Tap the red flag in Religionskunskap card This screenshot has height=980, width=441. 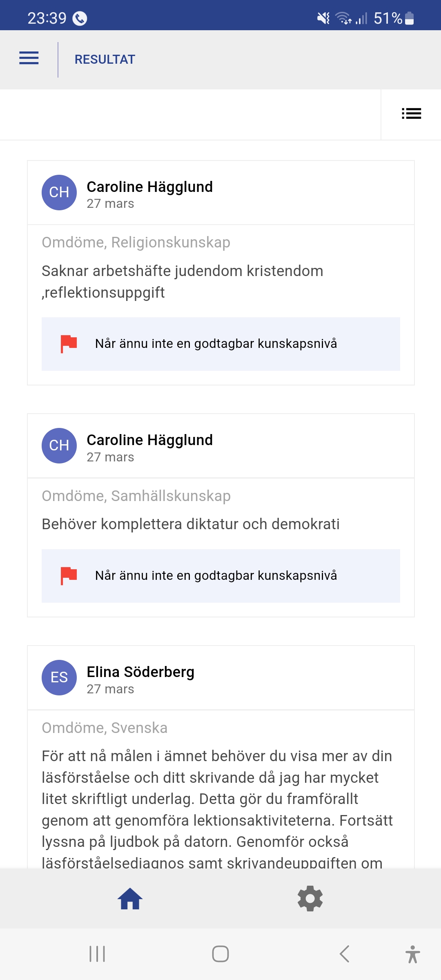(x=69, y=343)
